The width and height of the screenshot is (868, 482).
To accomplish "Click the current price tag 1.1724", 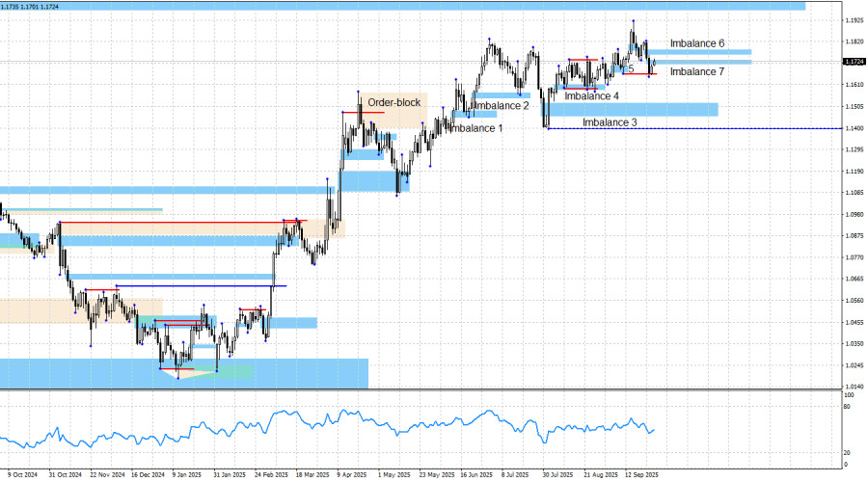I will tap(854, 62).
